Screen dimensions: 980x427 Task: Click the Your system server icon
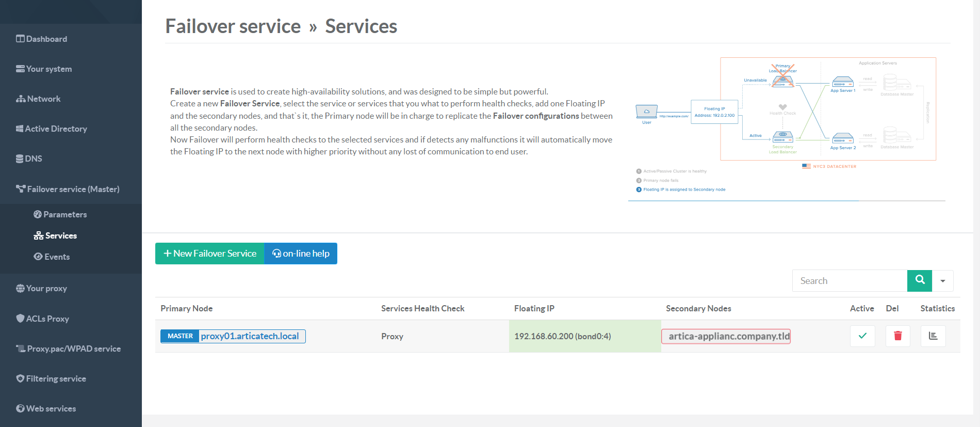click(x=20, y=69)
